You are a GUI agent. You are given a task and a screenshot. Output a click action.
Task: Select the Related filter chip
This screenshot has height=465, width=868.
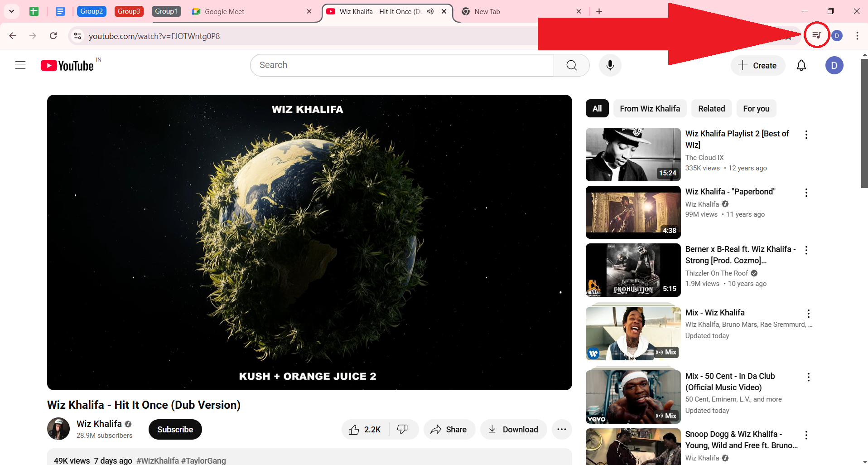(711, 108)
